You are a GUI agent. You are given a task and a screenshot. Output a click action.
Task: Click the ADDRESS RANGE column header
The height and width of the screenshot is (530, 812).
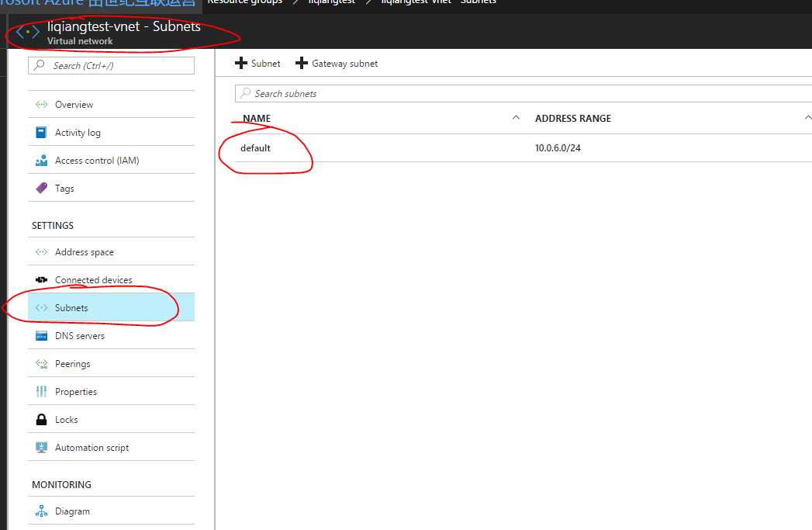click(x=573, y=118)
